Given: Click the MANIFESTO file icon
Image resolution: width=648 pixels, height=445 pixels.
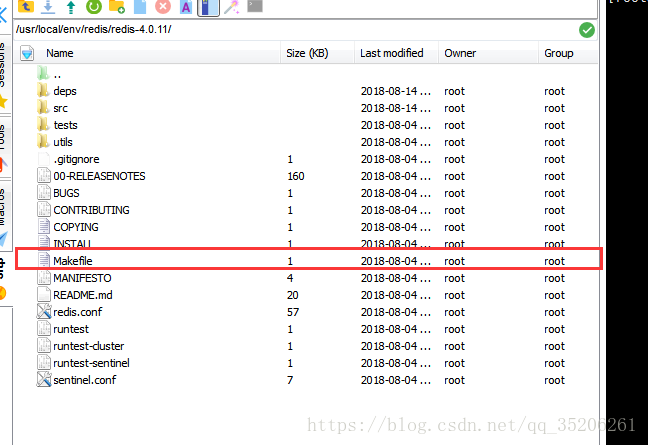Looking at the screenshot, I should pos(44,278).
